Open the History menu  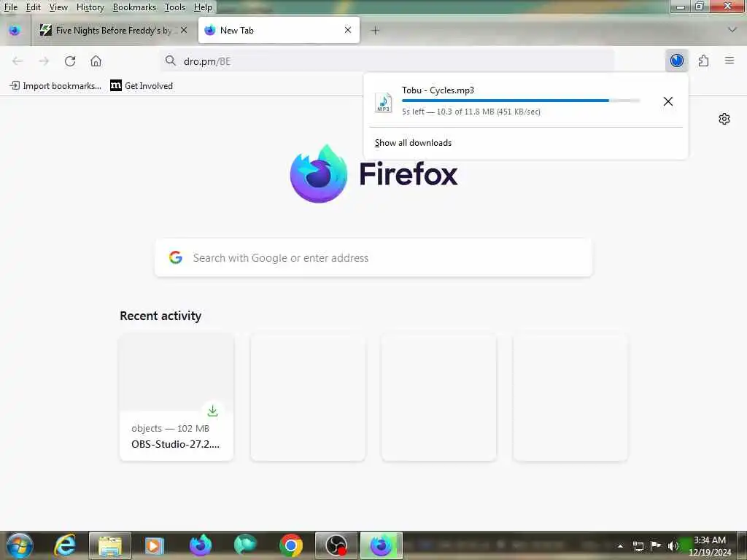[90, 7]
